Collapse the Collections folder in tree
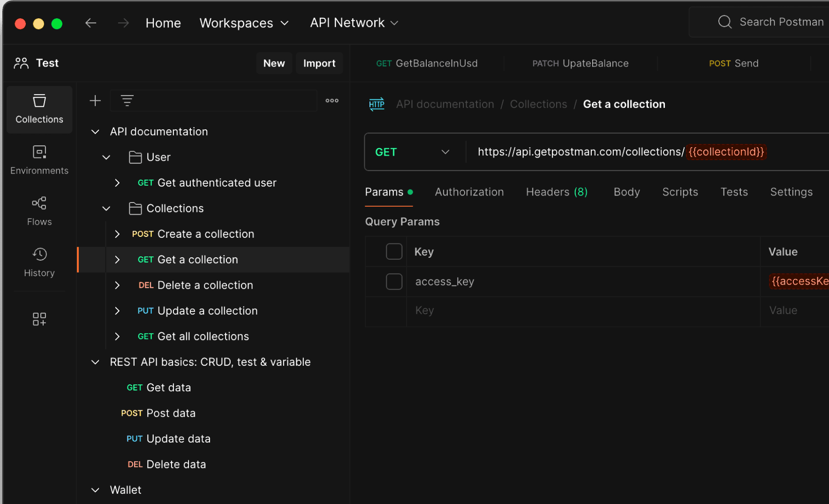 tap(106, 208)
